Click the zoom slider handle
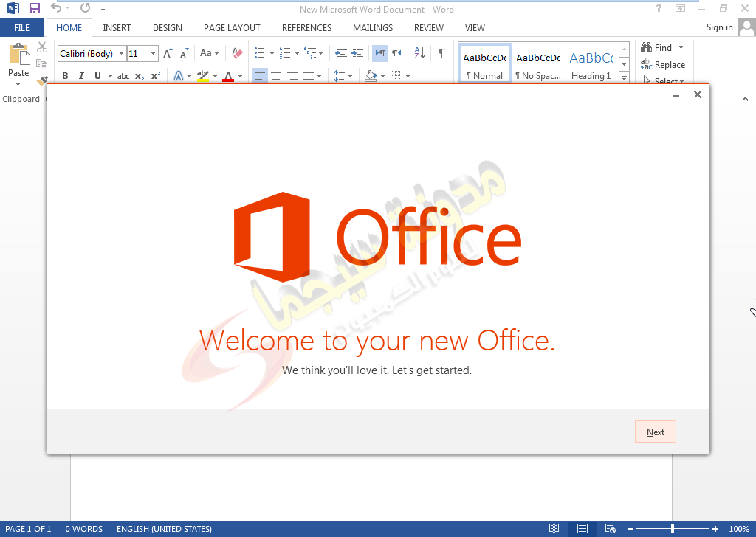The width and height of the screenshot is (756, 537). point(672,529)
